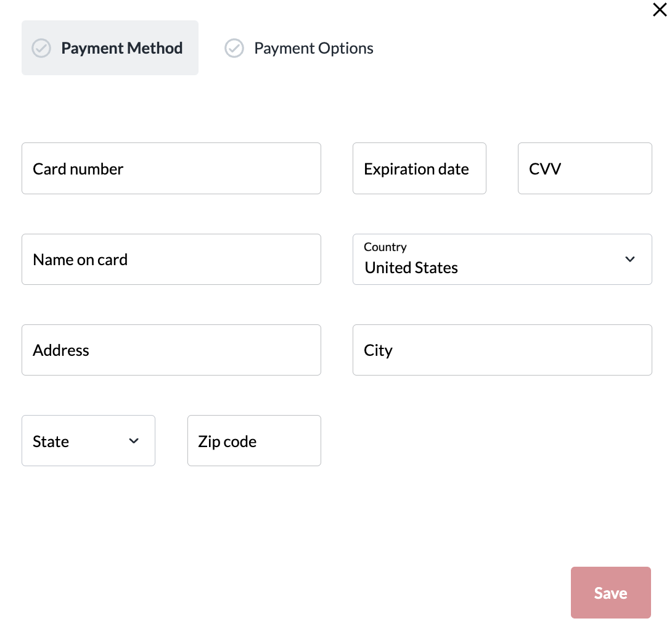Click the State dropdown chevron arrow

[134, 441]
